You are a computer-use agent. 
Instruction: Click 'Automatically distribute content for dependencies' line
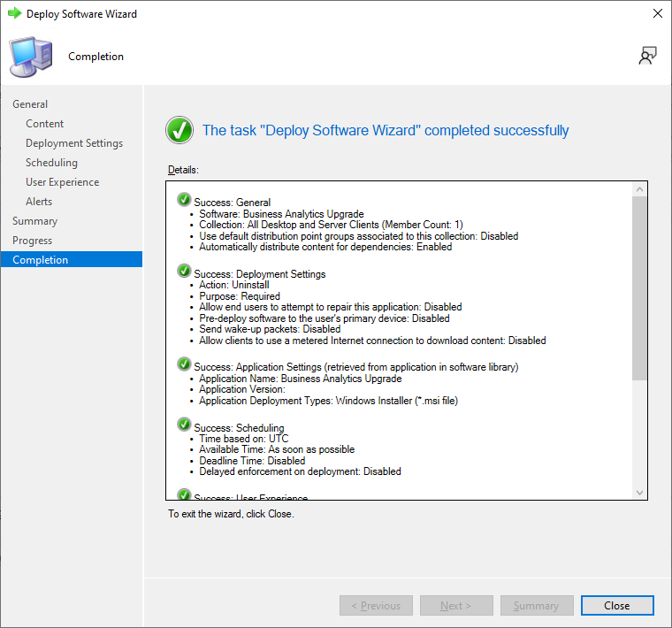click(325, 247)
